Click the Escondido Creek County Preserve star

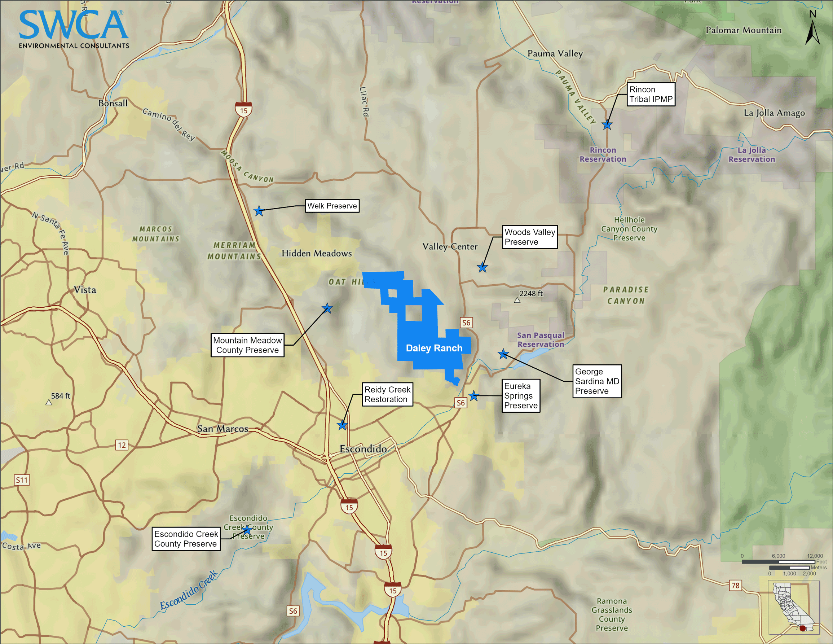(247, 530)
